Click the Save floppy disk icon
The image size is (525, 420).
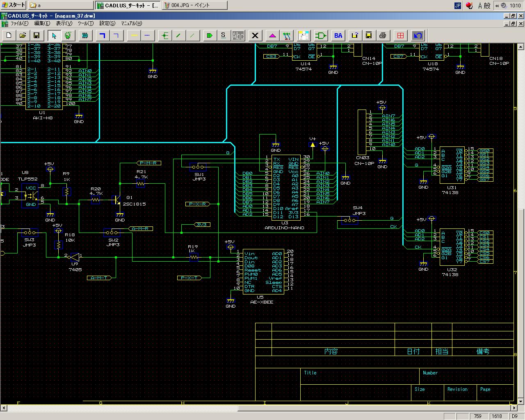tap(37, 36)
